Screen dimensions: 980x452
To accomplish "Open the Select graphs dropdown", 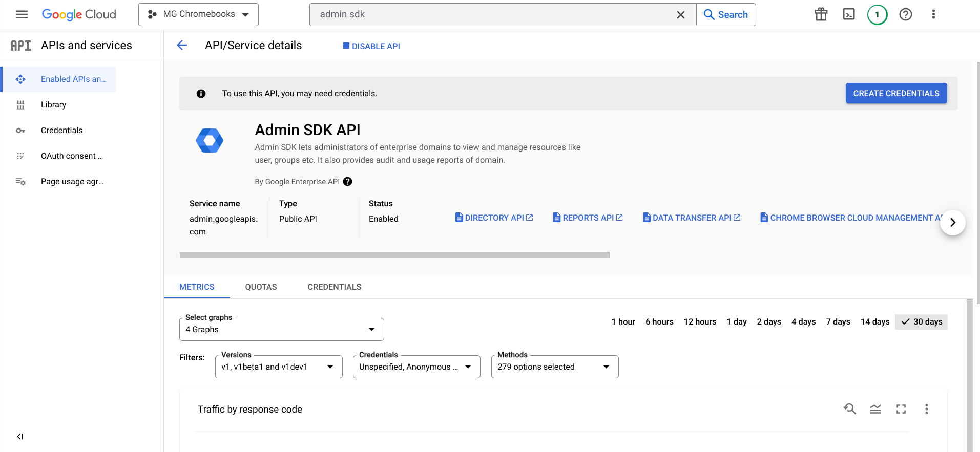I will coord(282,330).
